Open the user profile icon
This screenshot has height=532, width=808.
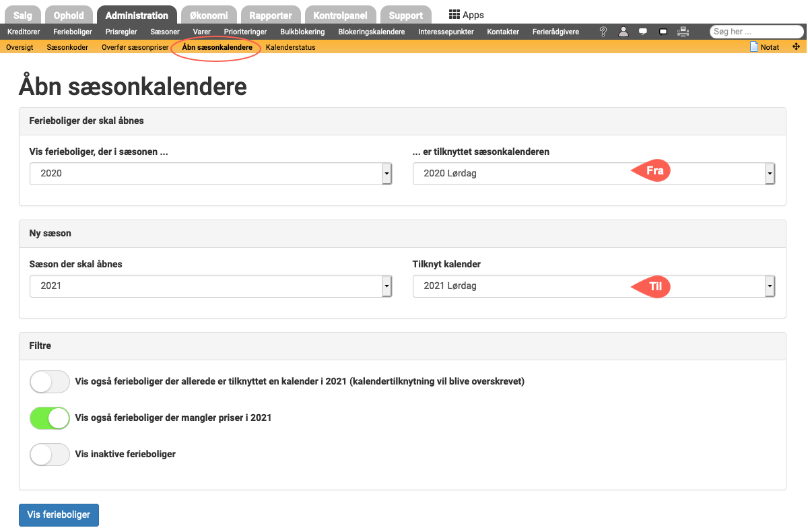[623, 32]
